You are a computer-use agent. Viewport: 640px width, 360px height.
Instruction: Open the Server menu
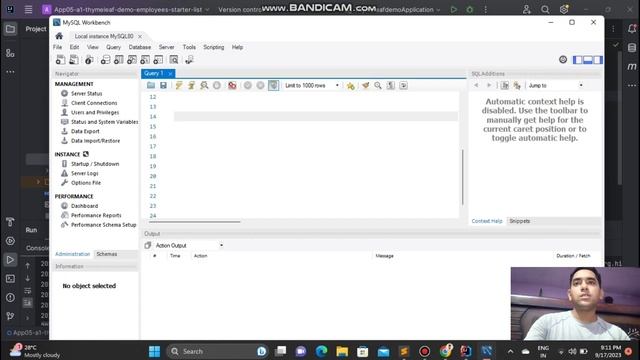(x=167, y=47)
